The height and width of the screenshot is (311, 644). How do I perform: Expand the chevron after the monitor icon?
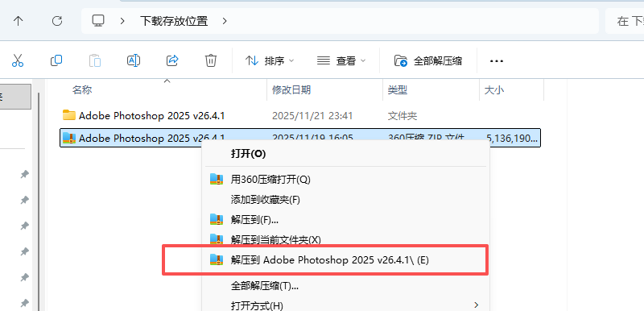tap(122, 21)
